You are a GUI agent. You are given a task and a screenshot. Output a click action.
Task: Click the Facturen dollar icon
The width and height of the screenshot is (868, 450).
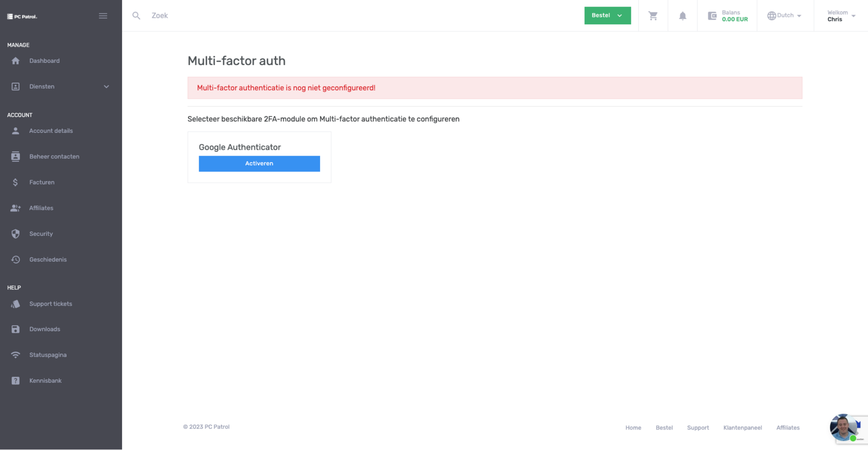coord(16,182)
